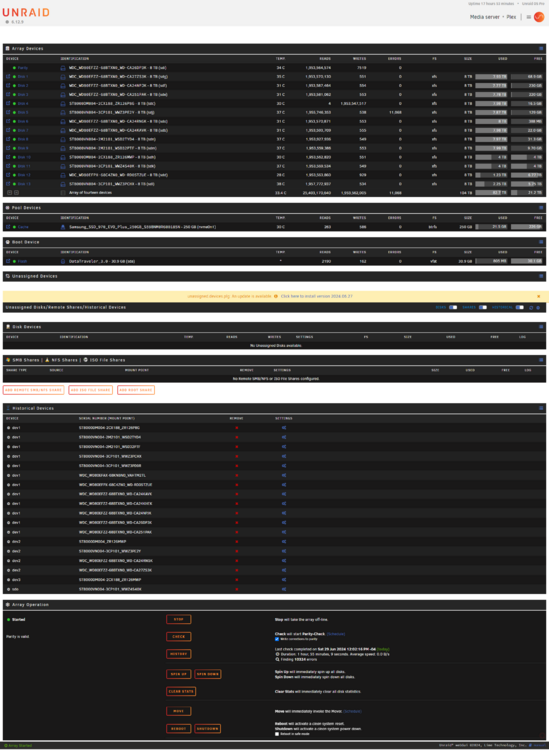Start a parity check with CHECK
Viewport: 549px width, 750px height.
pos(178,637)
